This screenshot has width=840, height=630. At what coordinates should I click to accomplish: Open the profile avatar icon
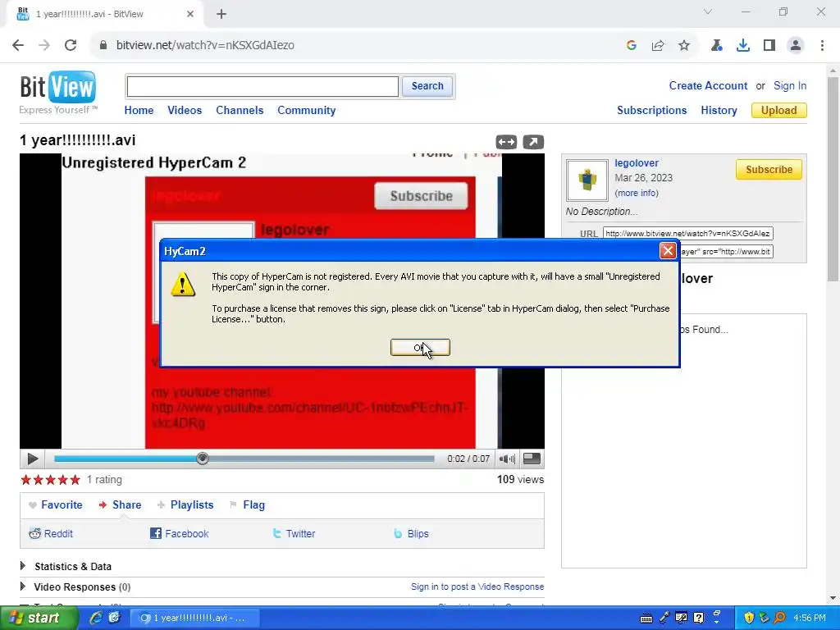point(796,45)
